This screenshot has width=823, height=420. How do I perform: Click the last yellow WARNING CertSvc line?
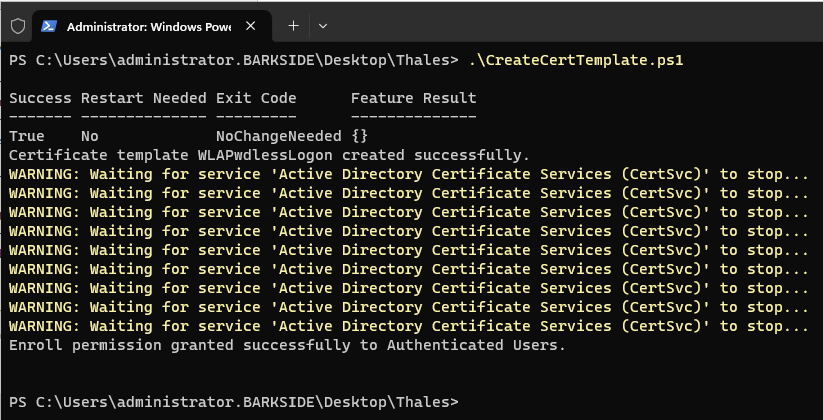[x=408, y=326]
